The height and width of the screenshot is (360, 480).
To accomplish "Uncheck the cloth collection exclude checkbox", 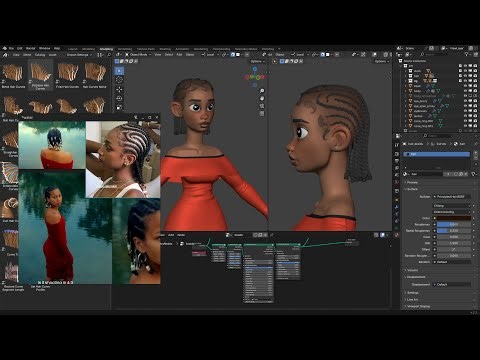I will pyautogui.click(x=460, y=71).
